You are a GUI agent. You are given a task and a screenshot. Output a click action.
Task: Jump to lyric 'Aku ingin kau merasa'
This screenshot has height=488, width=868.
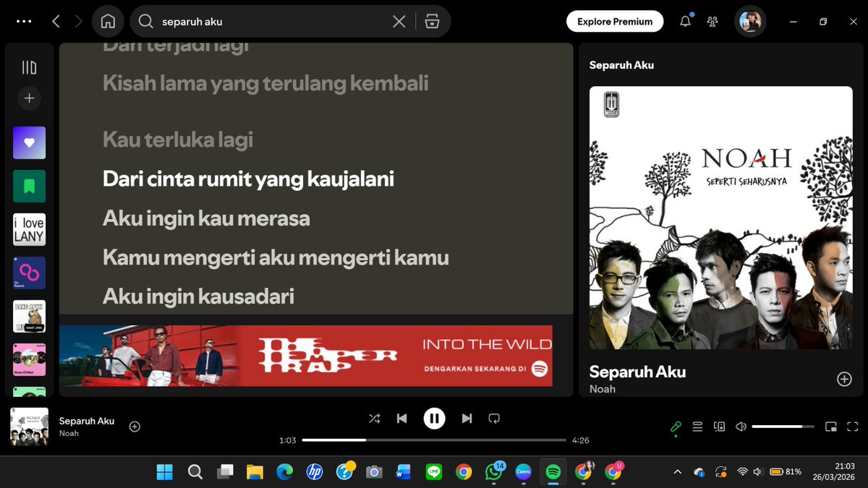[206, 218]
